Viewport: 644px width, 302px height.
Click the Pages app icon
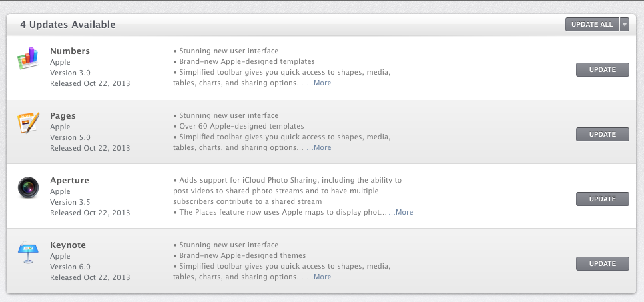coord(29,124)
